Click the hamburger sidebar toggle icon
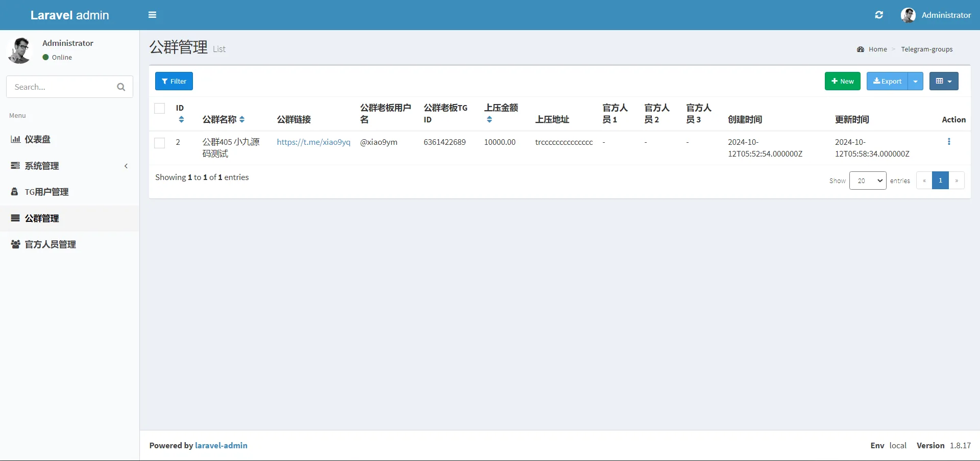This screenshot has width=980, height=461. coord(152,15)
